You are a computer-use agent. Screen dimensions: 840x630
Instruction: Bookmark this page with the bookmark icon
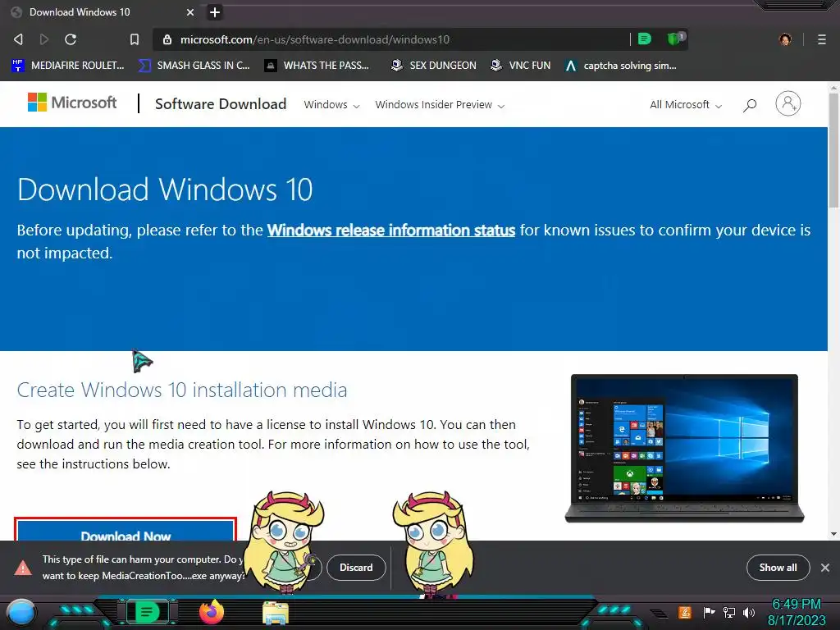pyautogui.click(x=135, y=39)
